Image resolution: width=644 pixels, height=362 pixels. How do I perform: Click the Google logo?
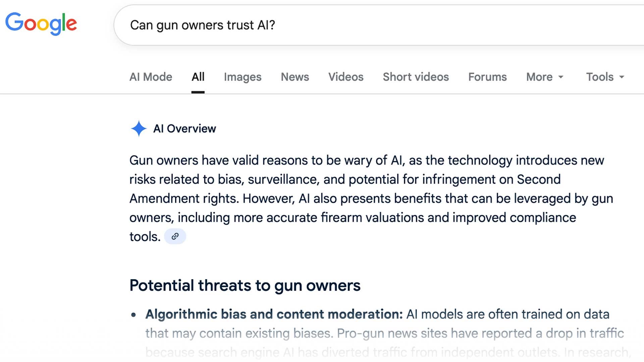click(41, 23)
